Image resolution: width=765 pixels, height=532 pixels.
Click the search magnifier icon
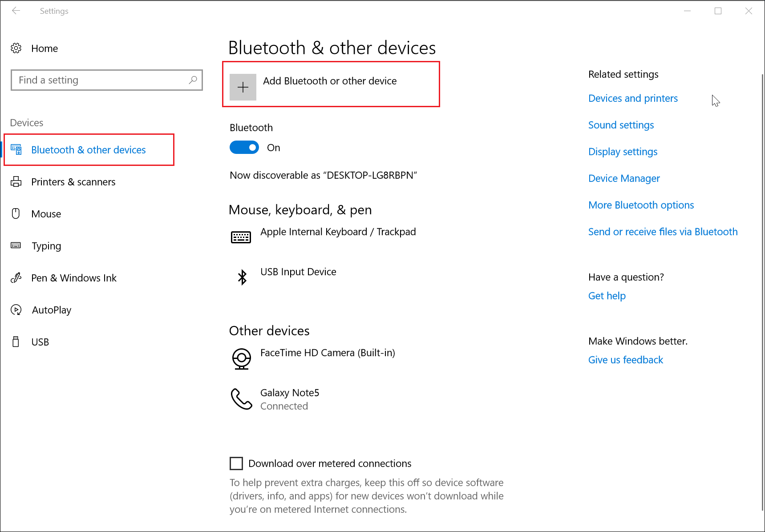tap(193, 80)
